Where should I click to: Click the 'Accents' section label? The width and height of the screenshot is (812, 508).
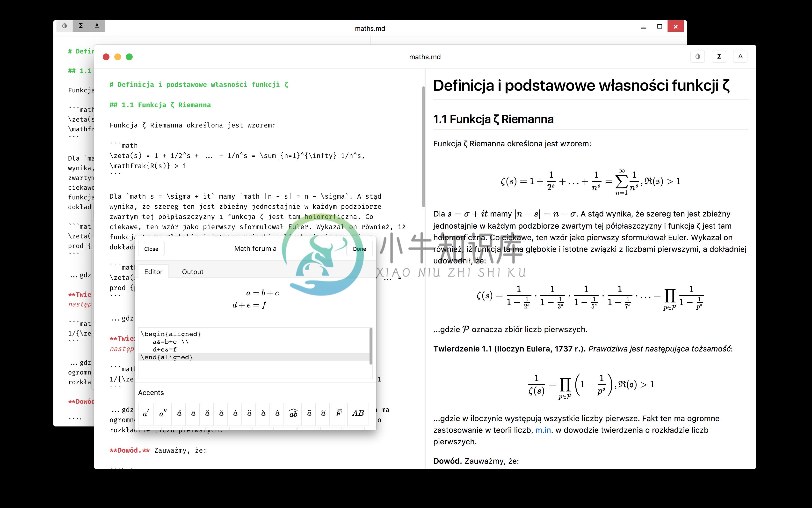(151, 392)
